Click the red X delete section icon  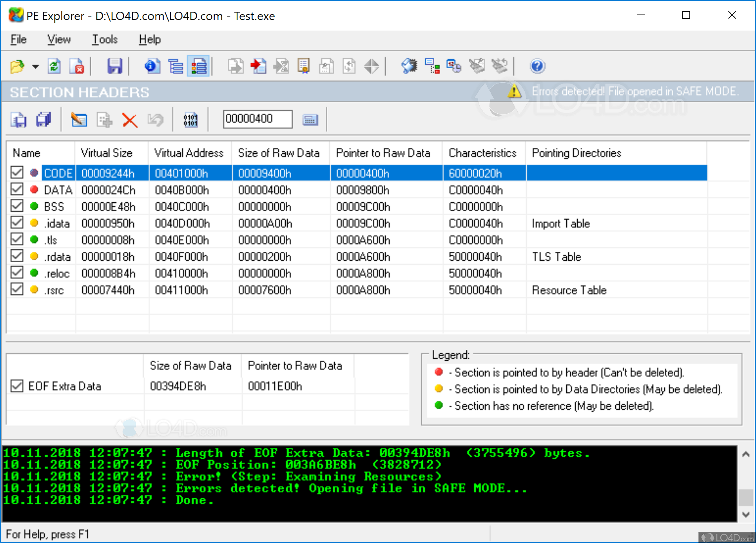tap(130, 120)
